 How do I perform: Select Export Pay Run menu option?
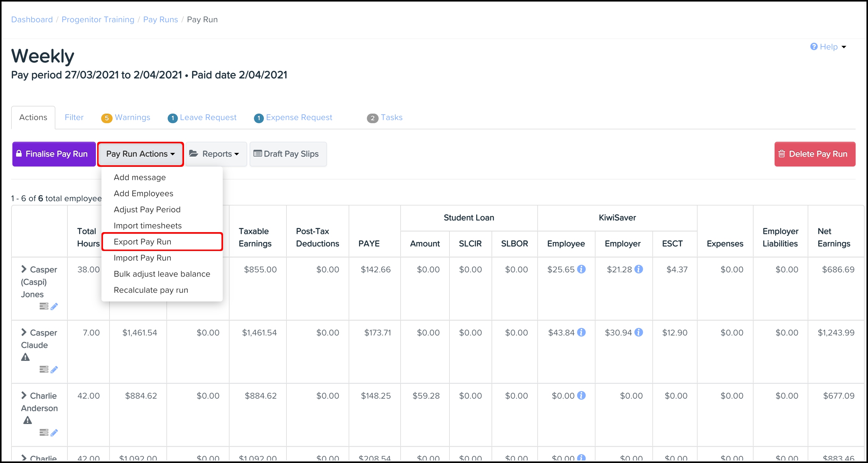143,242
